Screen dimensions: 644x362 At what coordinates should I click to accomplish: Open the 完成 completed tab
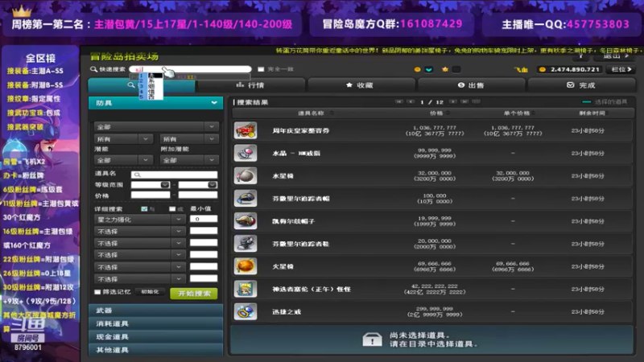581,85
